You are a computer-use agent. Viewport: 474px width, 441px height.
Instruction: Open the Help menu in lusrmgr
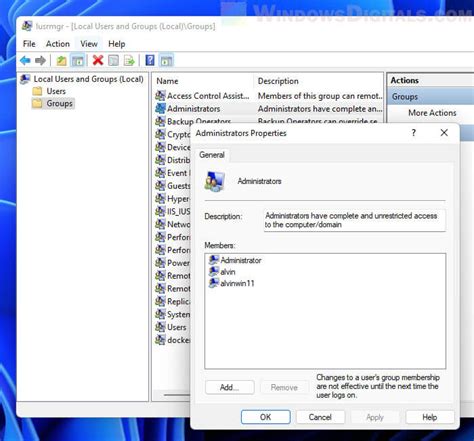pyautogui.click(x=117, y=44)
